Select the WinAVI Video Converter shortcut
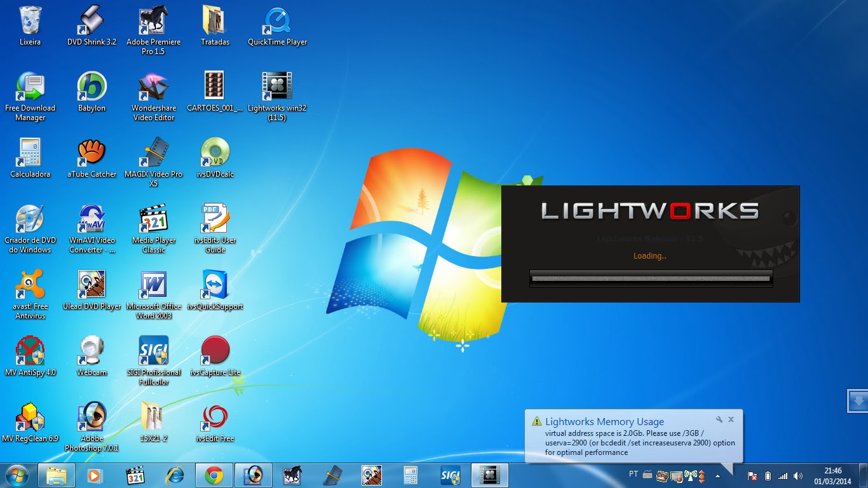The width and height of the screenshot is (868, 488). point(92,229)
